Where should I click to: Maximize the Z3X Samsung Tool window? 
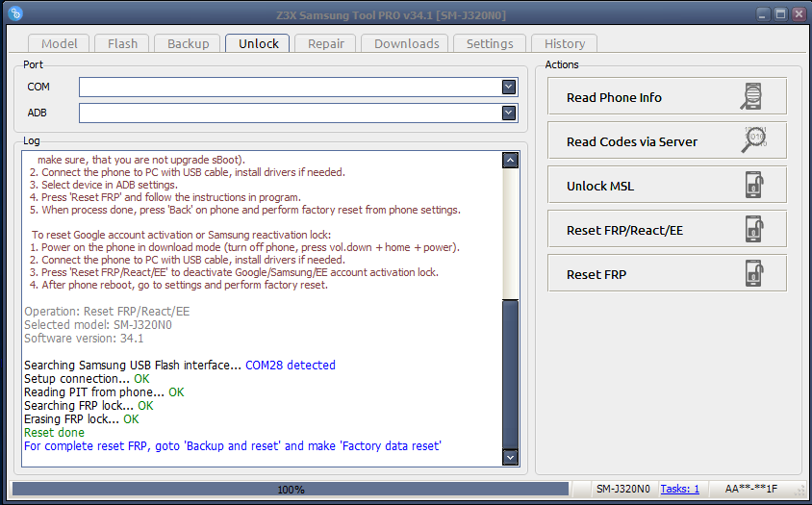780,14
